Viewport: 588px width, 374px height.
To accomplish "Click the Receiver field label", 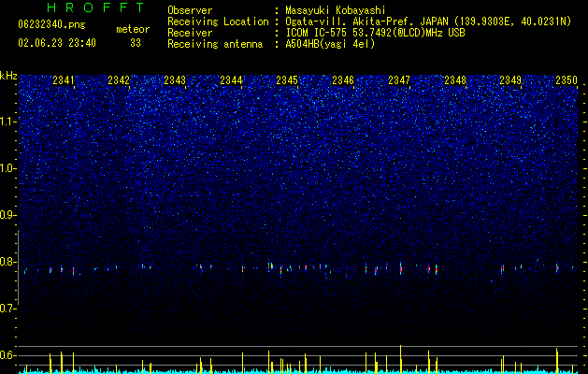I will [190, 33].
